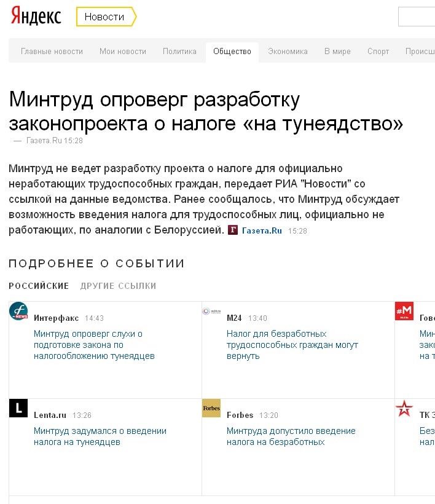Click the Газета.Ru source under the headline
Image resolution: width=435 pixels, height=504 pixels.
click(x=44, y=141)
